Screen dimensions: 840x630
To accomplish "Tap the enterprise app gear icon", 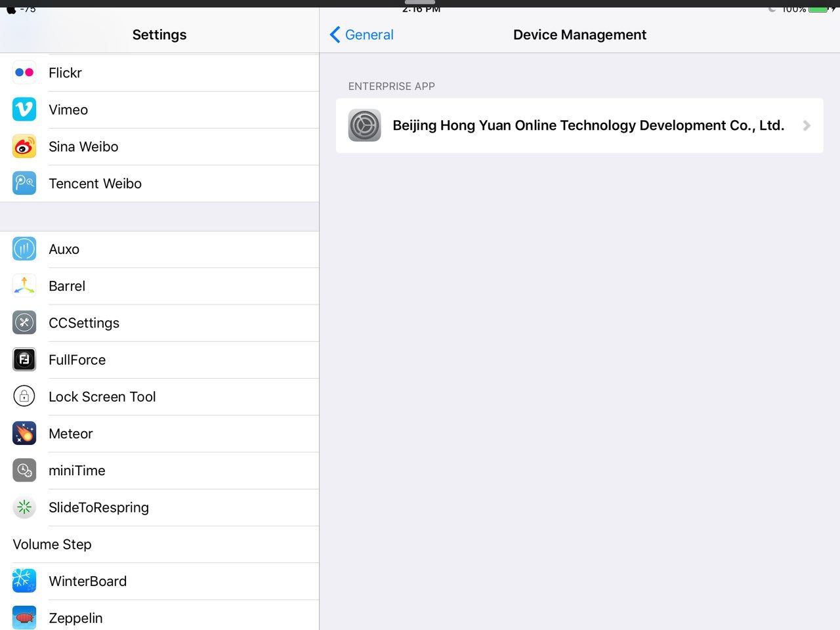I will (364, 125).
